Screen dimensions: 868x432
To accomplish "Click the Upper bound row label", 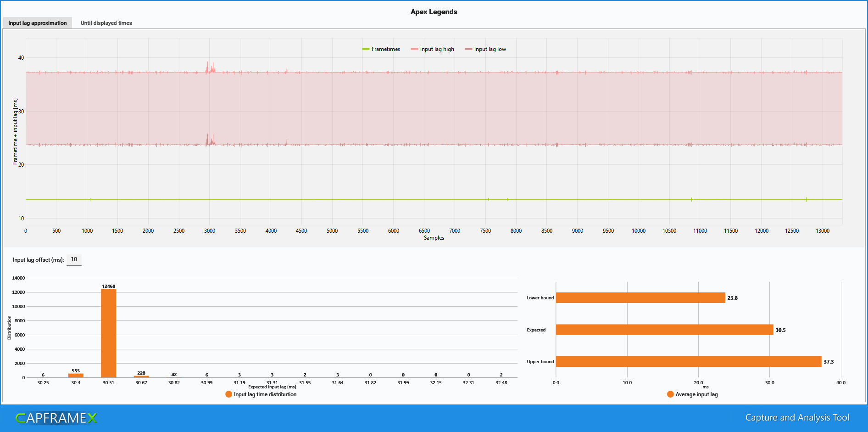I will coord(540,362).
